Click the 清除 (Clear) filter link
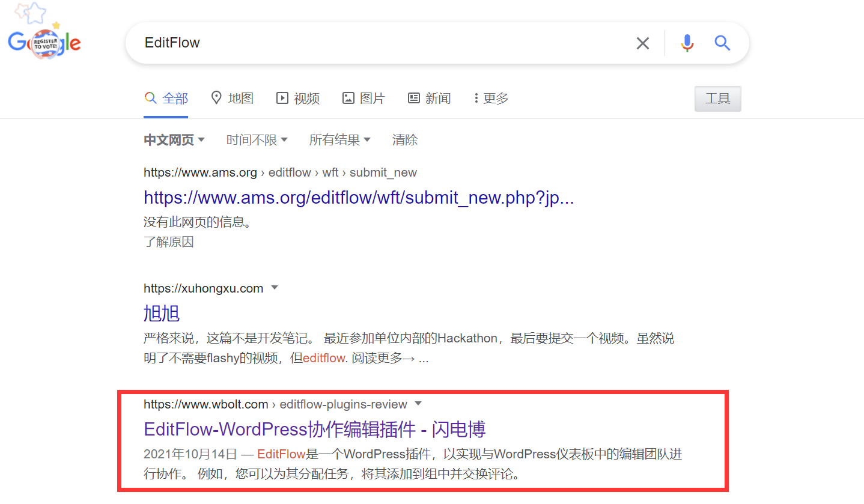 click(x=405, y=139)
